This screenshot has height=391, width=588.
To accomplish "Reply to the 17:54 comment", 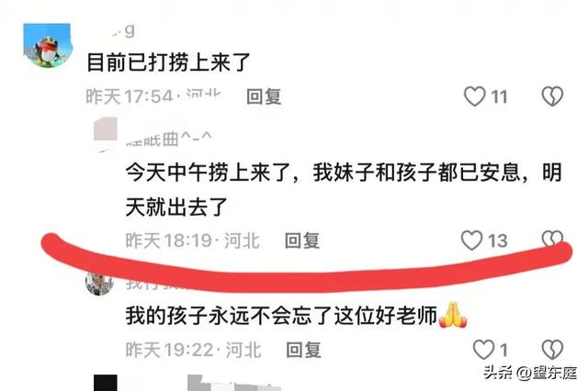I will click(264, 96).
